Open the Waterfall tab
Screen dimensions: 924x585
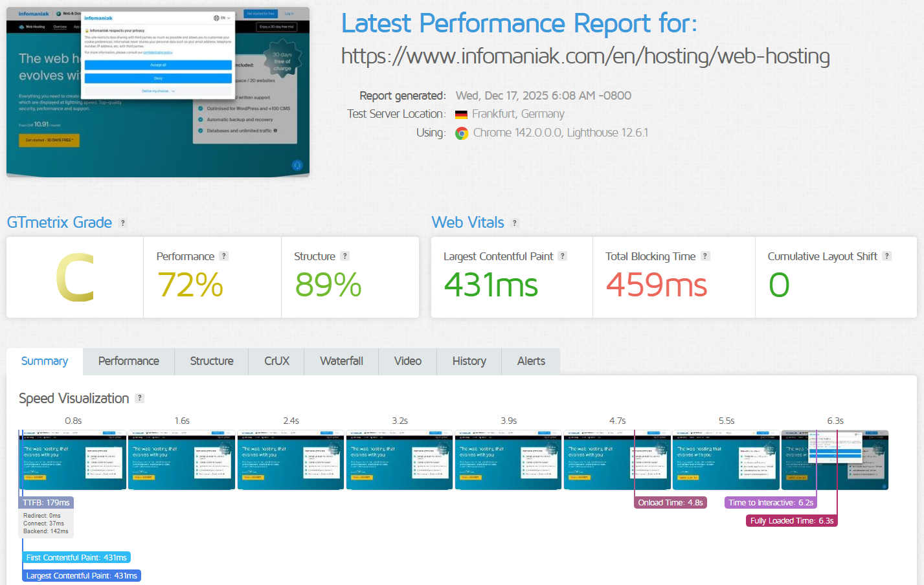[341, 361]
